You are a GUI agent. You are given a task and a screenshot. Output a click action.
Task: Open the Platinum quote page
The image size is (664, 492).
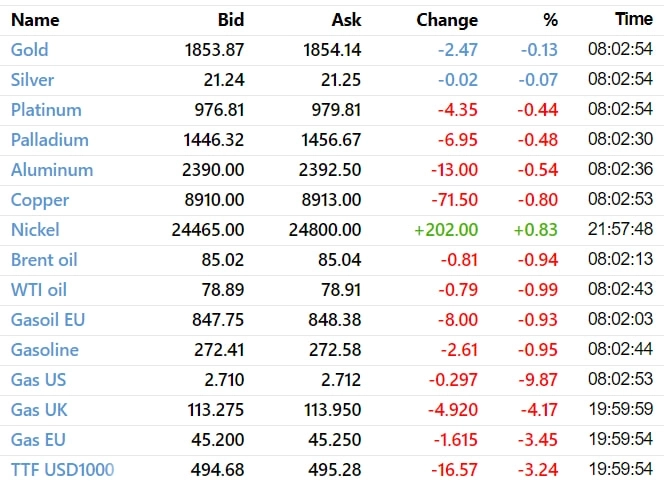click(46, 110)
